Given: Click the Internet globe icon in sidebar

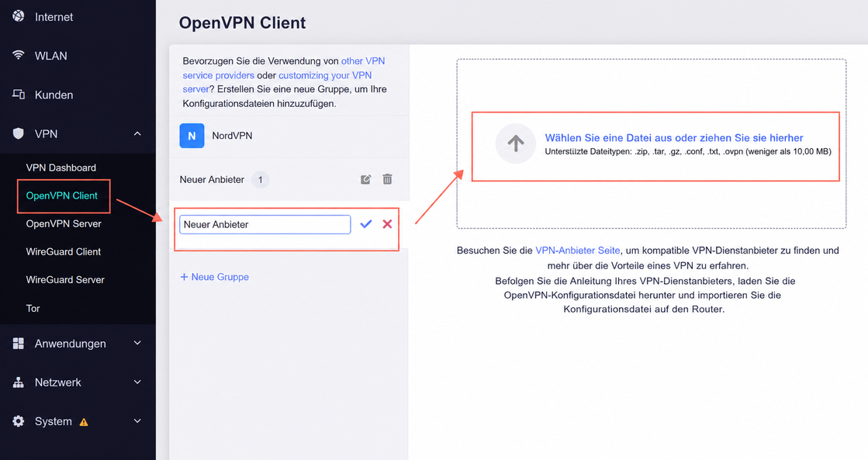Looking at the screenshot, I should pyautogui.click(x=19, y=16).
